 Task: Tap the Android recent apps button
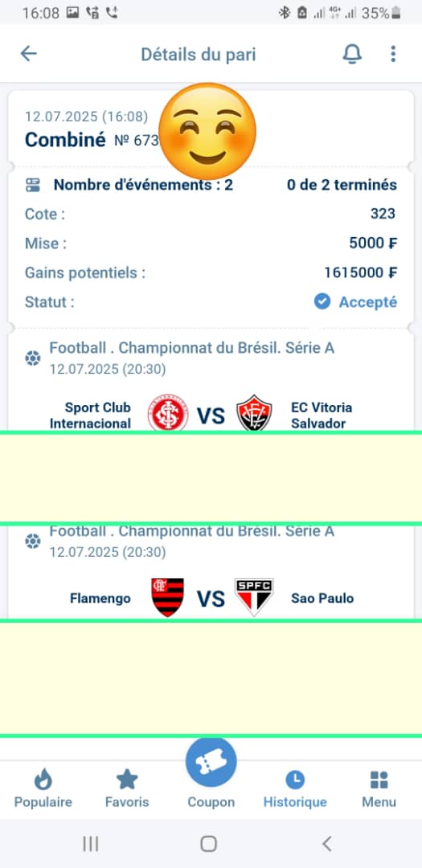coord(91,844)
